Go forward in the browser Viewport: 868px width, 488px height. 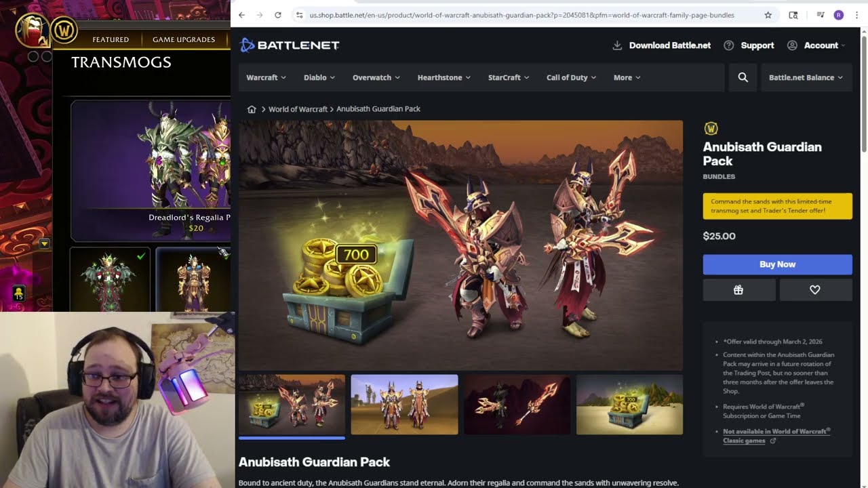click(260, 15)
